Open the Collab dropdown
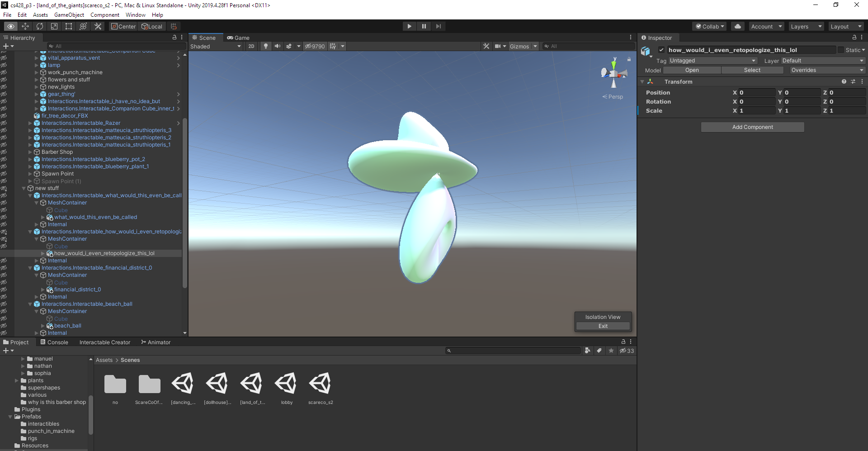868x451 pixels. 709,26
